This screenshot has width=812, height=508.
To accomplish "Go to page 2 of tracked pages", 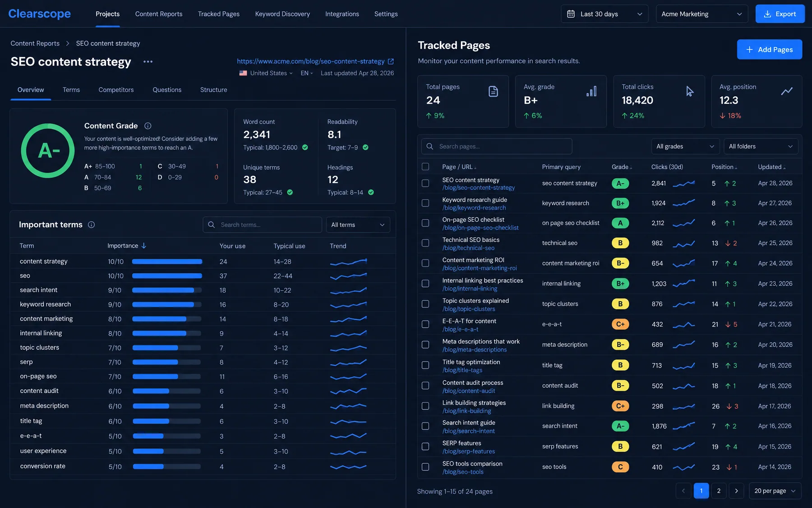I will [719, 491].
